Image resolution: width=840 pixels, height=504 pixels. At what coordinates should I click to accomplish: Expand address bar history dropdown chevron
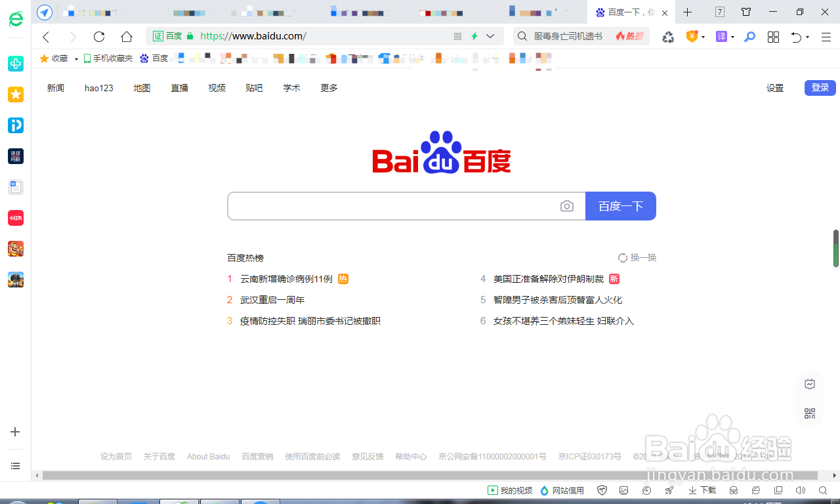tap(490, 37)
